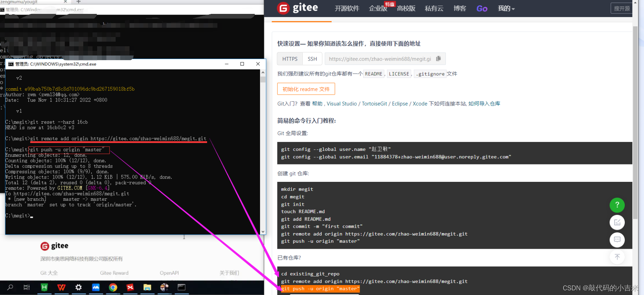The image size is (644, 295).
Task: Open HBuilder from the taskbar
Action: (x=44, y=287)
